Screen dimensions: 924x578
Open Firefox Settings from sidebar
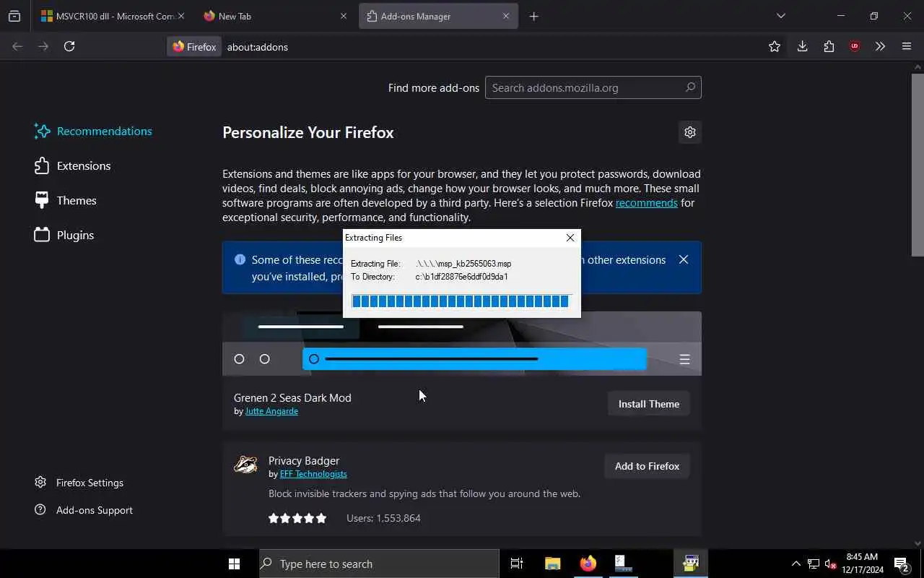coord(79,483)
